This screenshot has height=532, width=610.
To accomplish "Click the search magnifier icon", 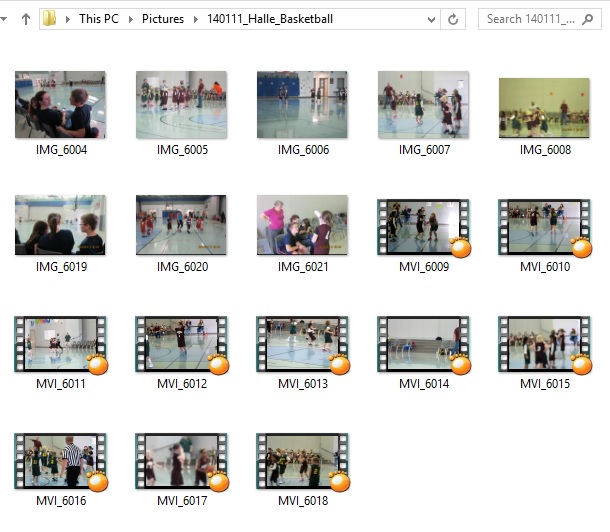I will (x=587, y=19).
